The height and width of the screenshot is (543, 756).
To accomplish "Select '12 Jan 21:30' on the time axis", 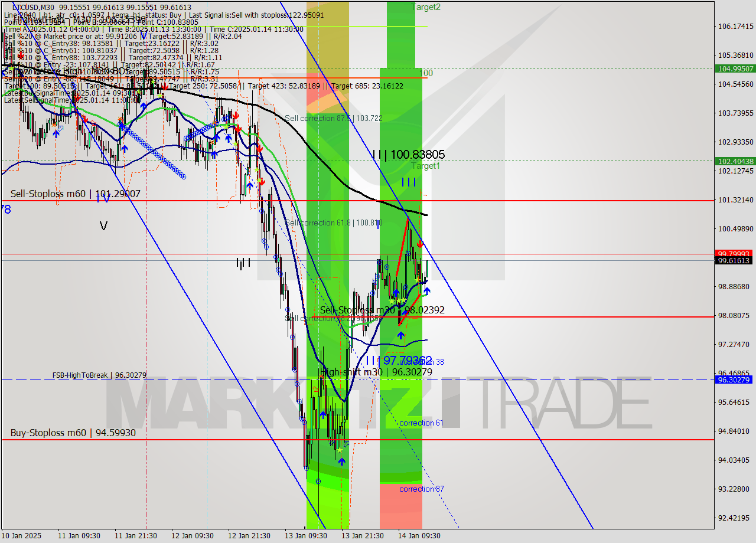I will [249, 536].
